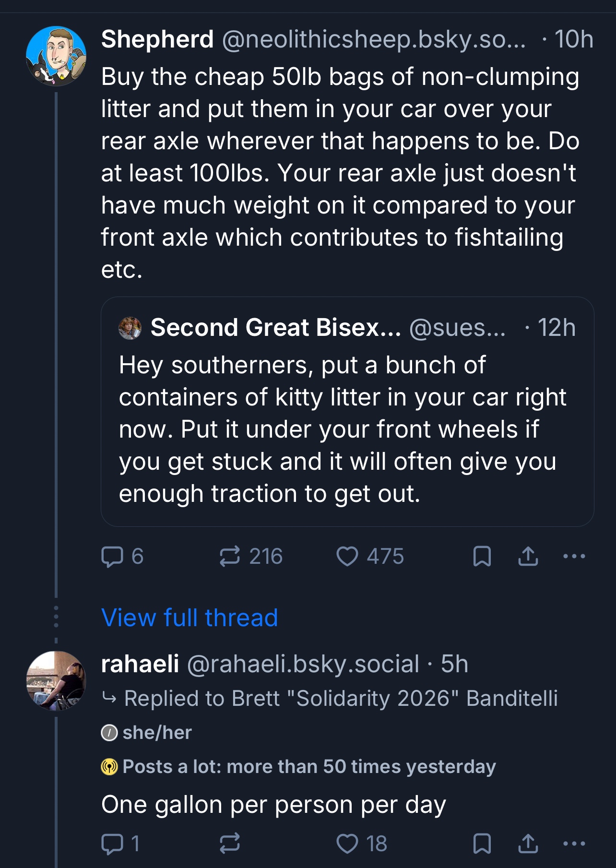Reply to Shepherd's kitty litter post
616x868 pixels.
click(x=113, y=557)
